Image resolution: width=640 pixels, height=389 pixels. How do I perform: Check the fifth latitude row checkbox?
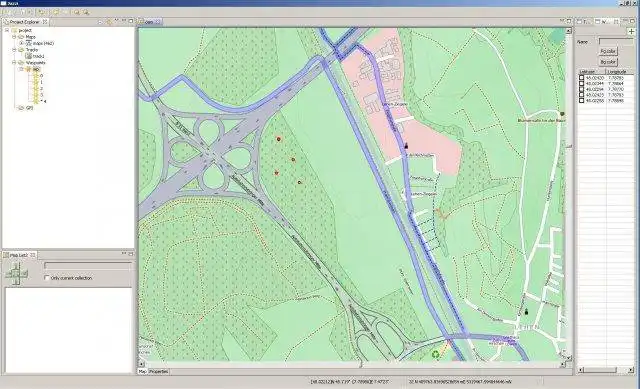point(582,100)
